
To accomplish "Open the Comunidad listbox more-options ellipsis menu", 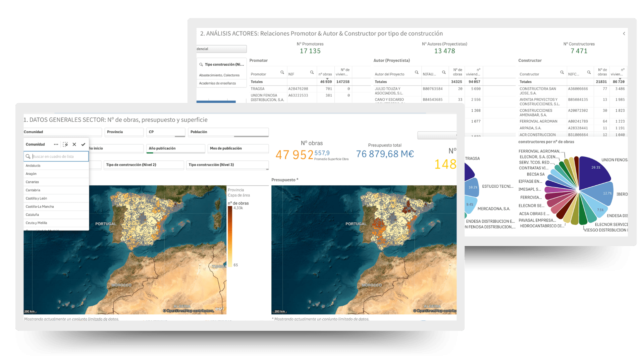I will click(56, 144).
